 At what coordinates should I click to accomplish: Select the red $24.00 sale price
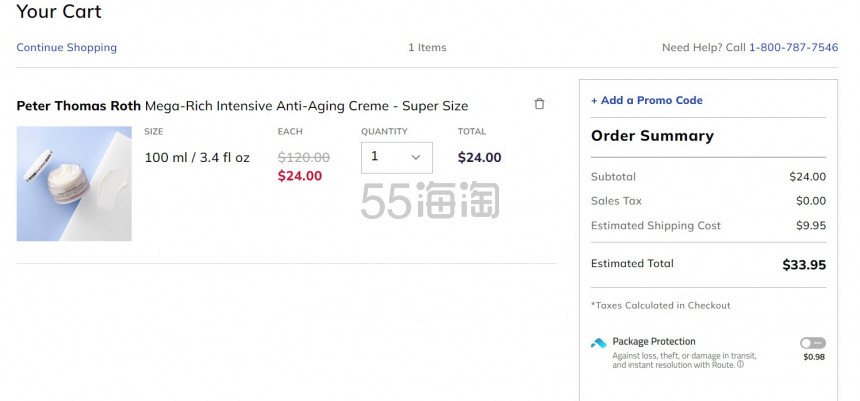[x=299, y=176]
